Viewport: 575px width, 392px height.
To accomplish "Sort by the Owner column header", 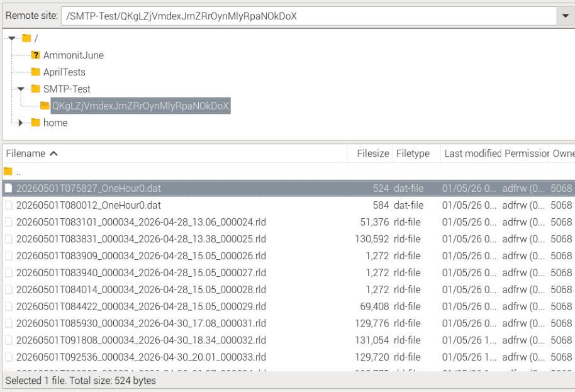I will [x=562, y=154].
